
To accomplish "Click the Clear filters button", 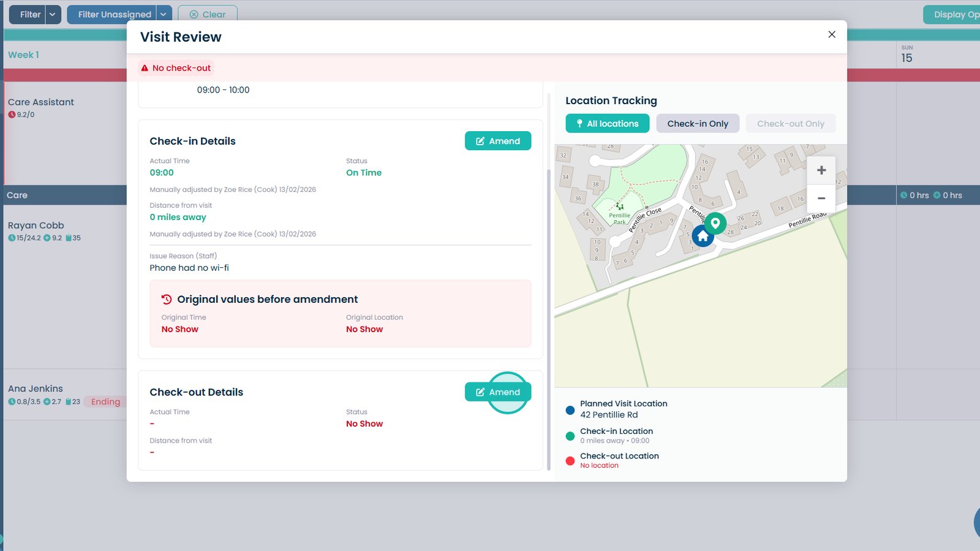I will tap(208, 15).
